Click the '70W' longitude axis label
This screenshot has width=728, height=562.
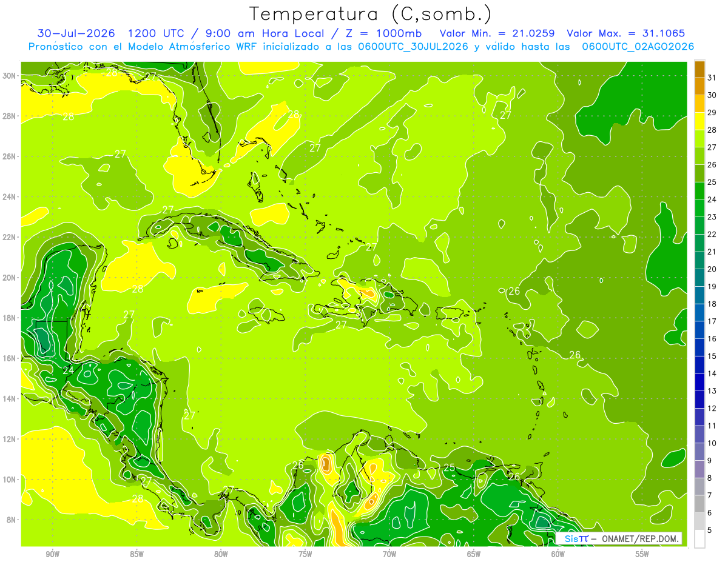coord(389,554)
